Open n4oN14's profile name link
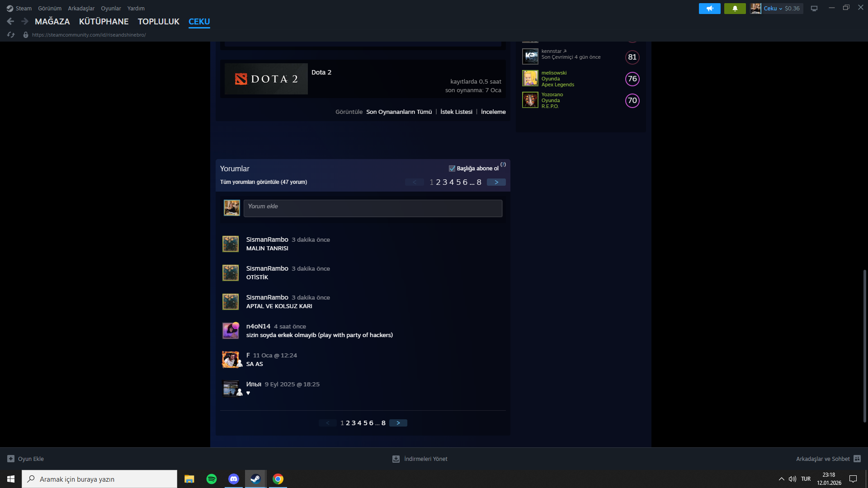Image resolution: width=868 pixels, height=488 pixels. click(258, 326)
